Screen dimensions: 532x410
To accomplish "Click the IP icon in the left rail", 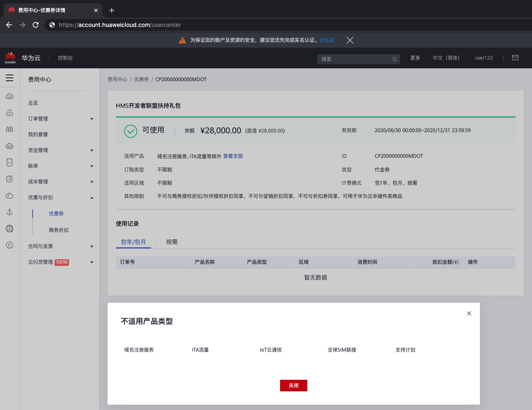I will (10, 245).
